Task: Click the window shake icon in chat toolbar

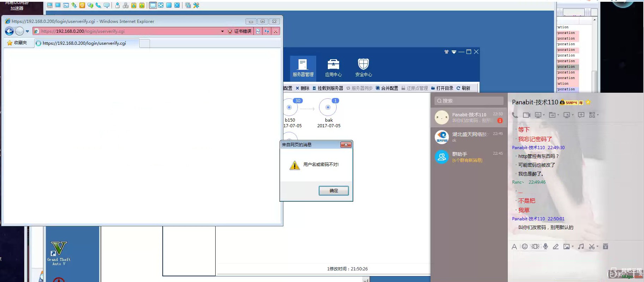Action: pos(535,246)
